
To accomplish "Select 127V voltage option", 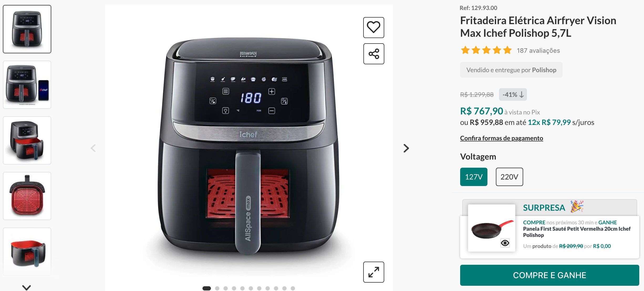I will point(474,177).
